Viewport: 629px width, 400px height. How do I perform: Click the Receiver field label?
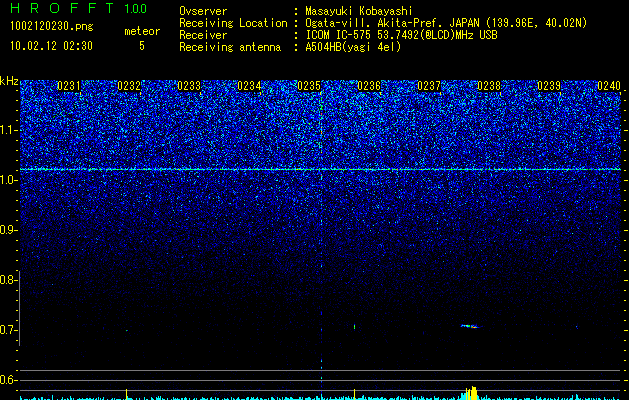(x=203, y=35)
